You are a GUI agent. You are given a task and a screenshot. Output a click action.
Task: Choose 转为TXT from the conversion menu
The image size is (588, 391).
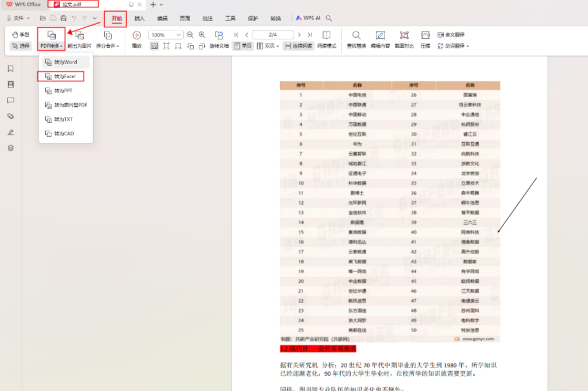click(x=66, y=119)
